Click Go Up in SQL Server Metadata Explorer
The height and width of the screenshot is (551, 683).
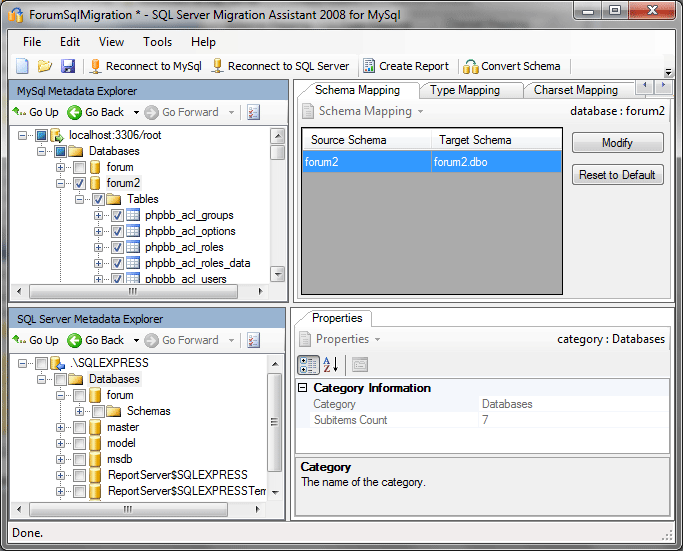[x=36, y=340]
